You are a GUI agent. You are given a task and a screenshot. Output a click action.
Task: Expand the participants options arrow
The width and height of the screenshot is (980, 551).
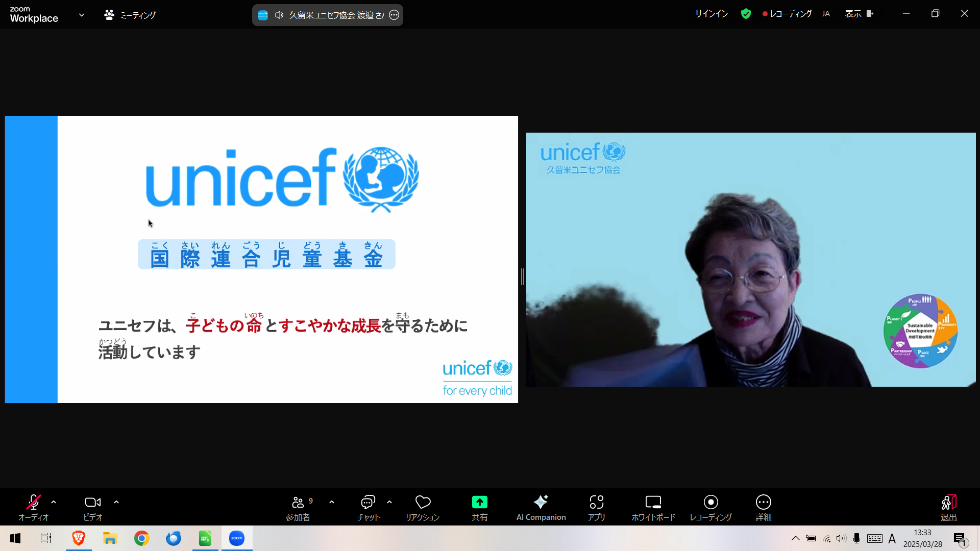332,503
